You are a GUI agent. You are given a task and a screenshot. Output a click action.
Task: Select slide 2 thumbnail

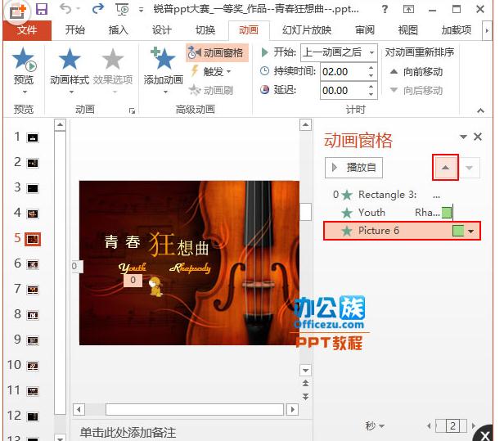tap(33, 163)
